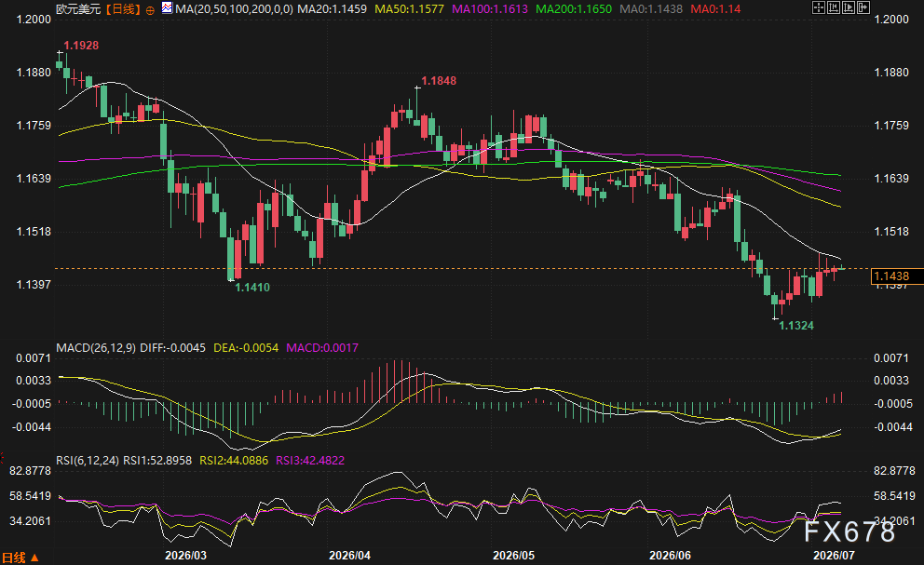The image size is (924, 565).
Task: Click the exit-panel arrow icon at top right
Action: [x=863, y=7]
